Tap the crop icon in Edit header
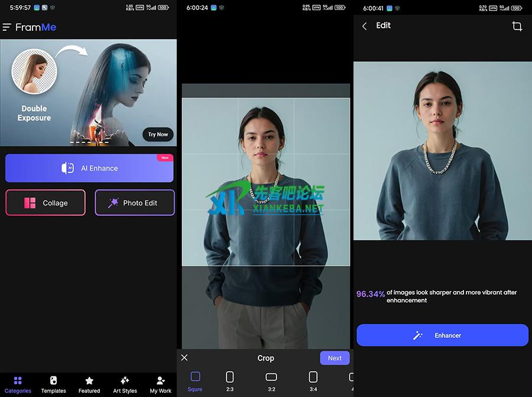 tap(517, 26)
